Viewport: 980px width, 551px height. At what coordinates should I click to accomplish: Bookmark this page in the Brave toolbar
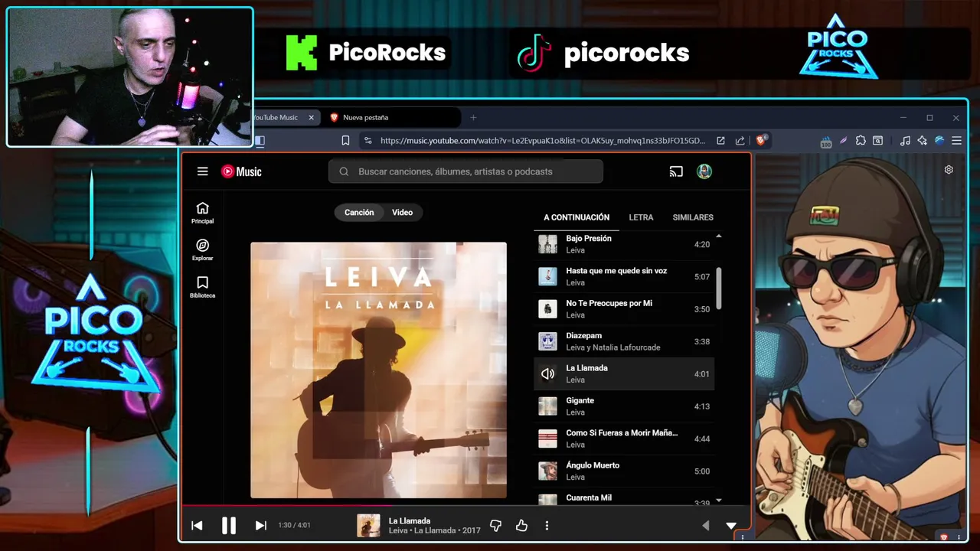345,141
